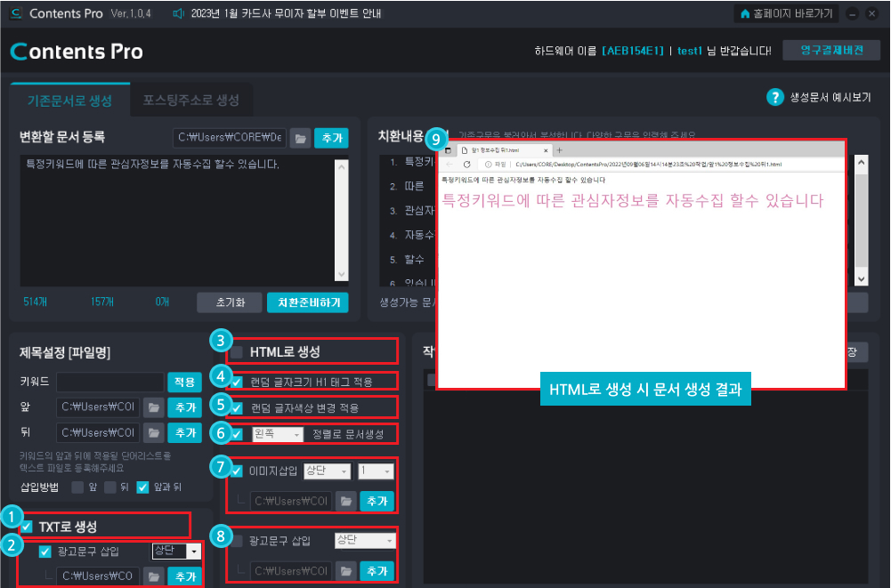The height and width of the screenshot is (588, 891).
Task: Click the 키워드 input field
Action: [110, 382]
